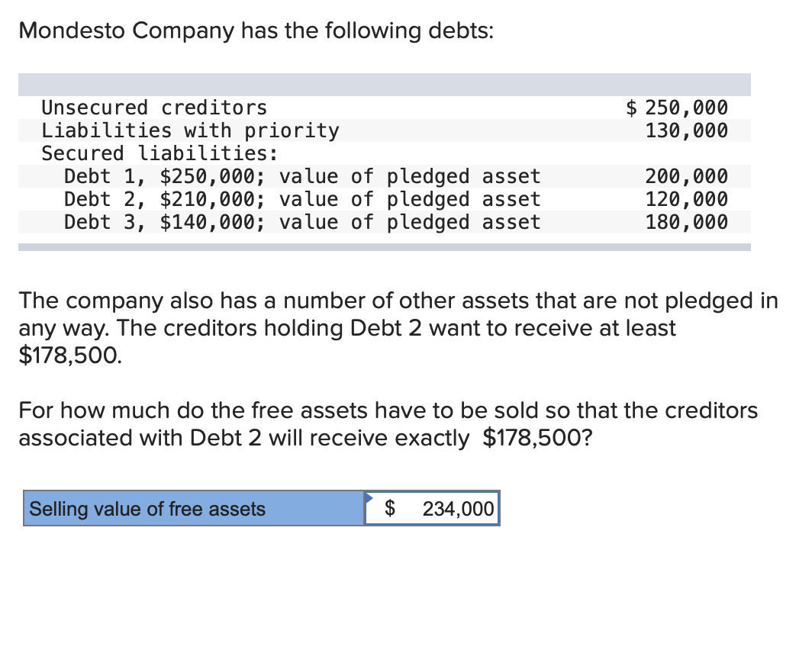812x653 pixels.
Task: Click the selling value input field showing 234,000
Action: pyautogui.click(x=432, y=508)
